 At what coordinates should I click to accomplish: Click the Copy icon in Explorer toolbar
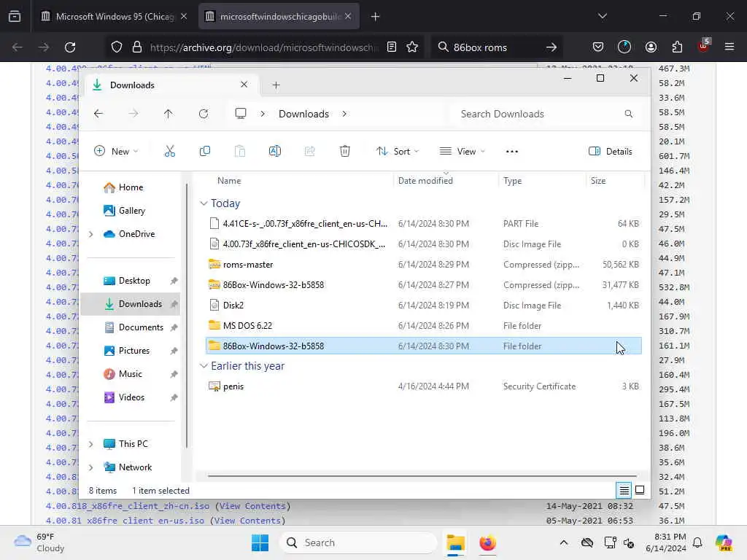205,152
